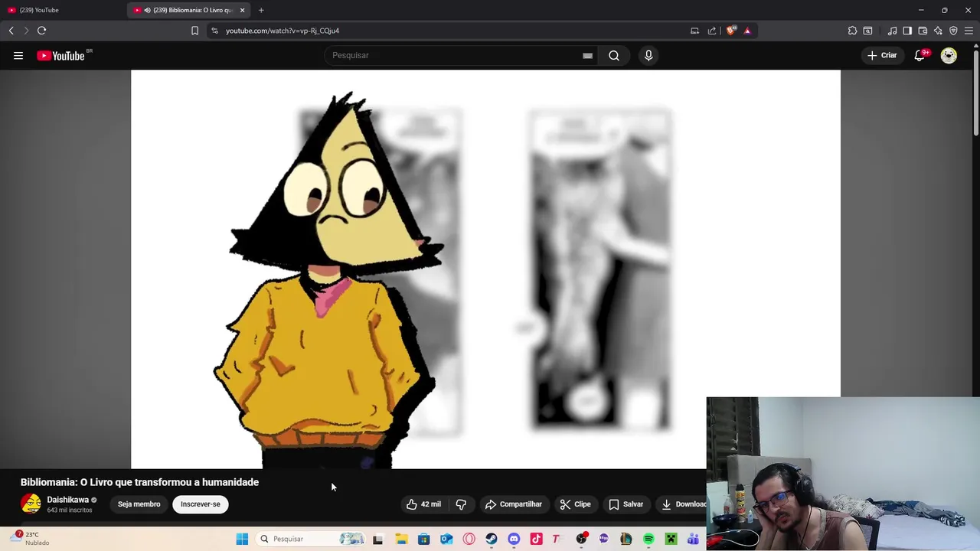This screenshot has width=980, height=551.
Task: Open the YouTube guide hamburger menu
Action: coord(18,55)
